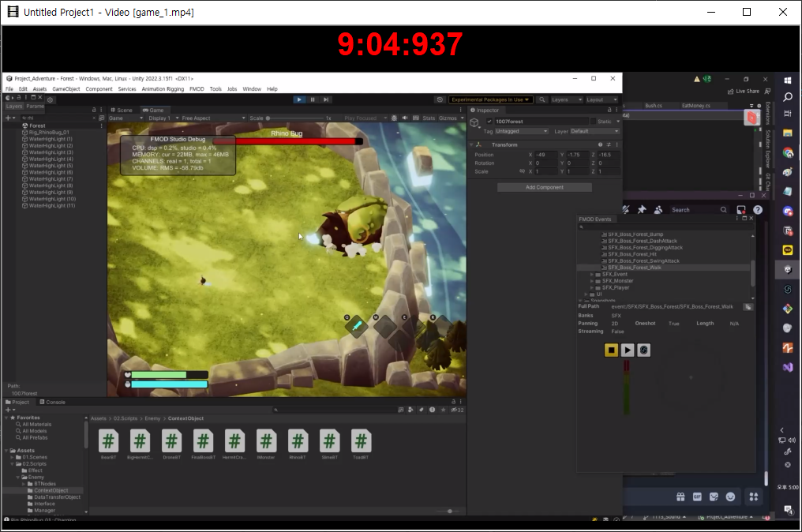The image size is (802, 532).
Task: Play the FMOD event preview
Action: point(627,350)
